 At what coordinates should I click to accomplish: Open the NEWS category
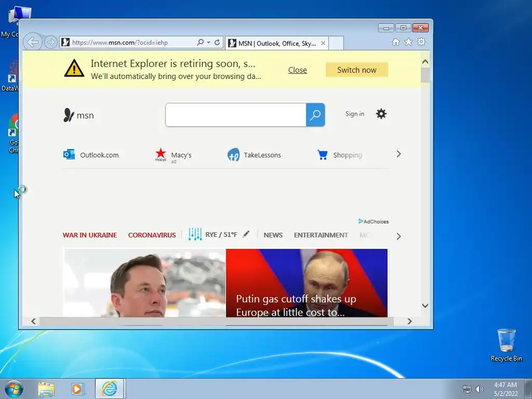pyautogui.click(x=273, y=235)
